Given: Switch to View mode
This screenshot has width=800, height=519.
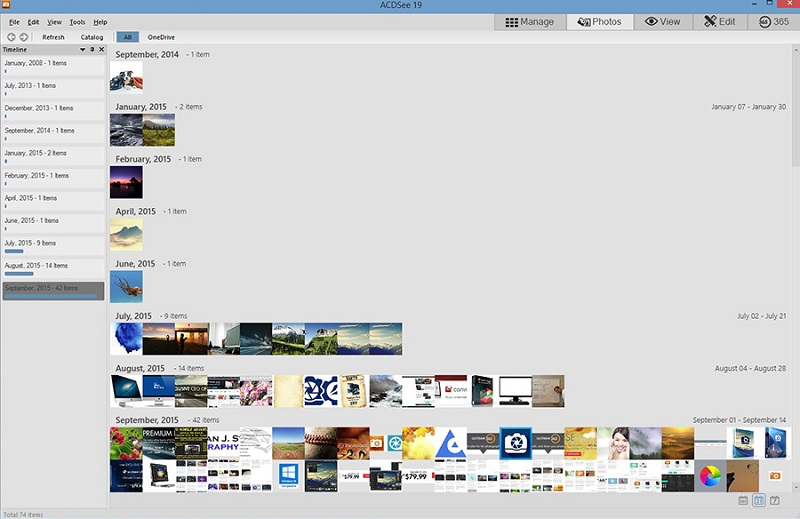Looking at the screenshot, I should (662, 22).
